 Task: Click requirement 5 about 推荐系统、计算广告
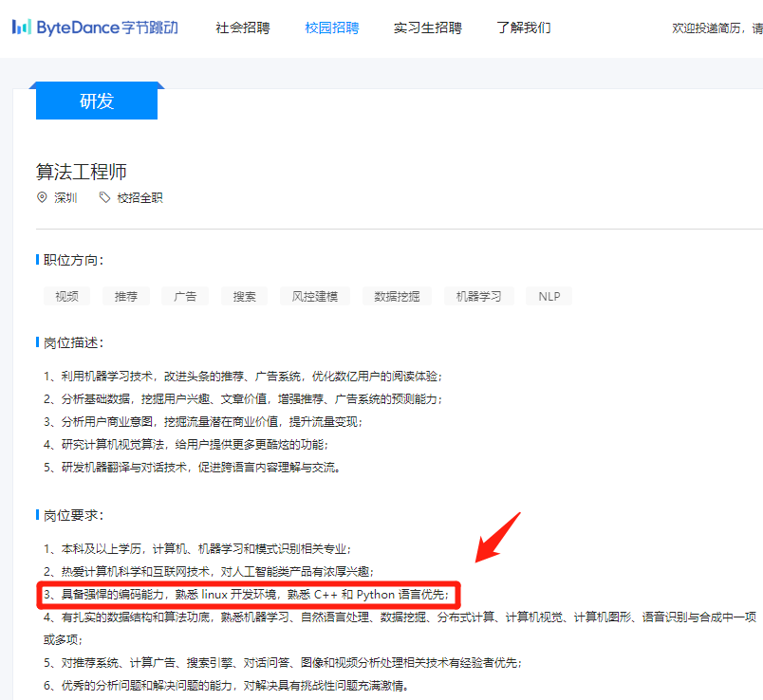283,663
